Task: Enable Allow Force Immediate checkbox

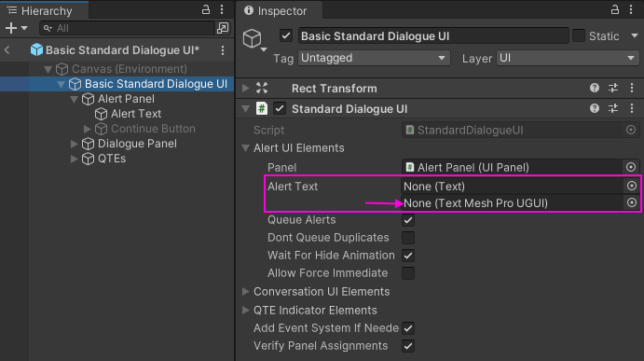Action: (408, 273)
